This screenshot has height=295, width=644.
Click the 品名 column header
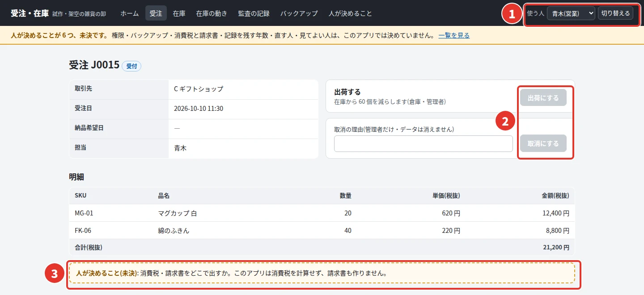point(164,196)
